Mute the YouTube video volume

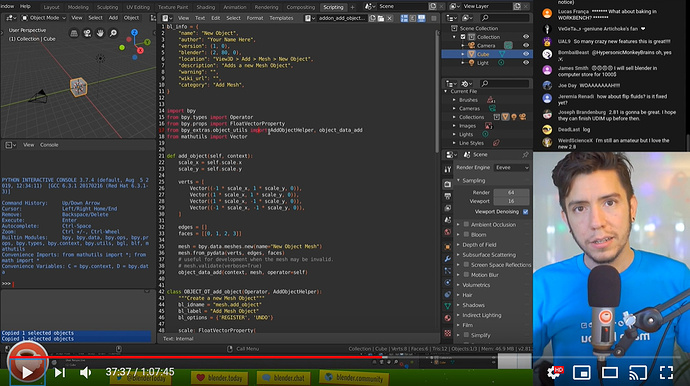[85, 372]
